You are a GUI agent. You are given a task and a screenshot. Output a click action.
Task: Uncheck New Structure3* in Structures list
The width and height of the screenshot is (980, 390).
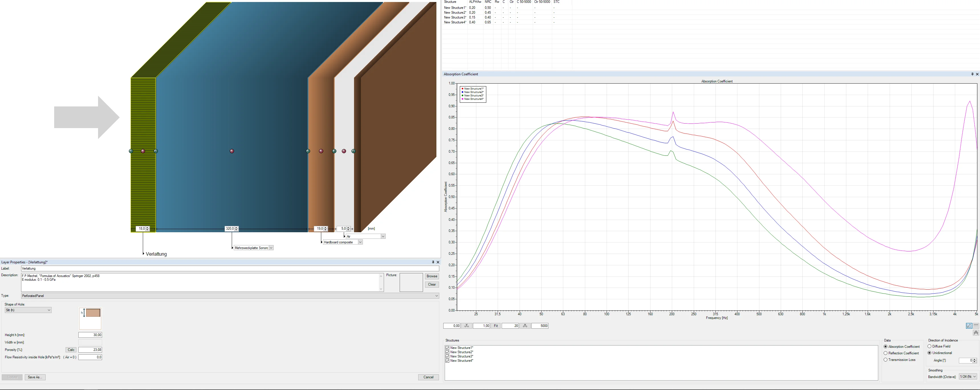pyautogui.click(x=448, y=357)
